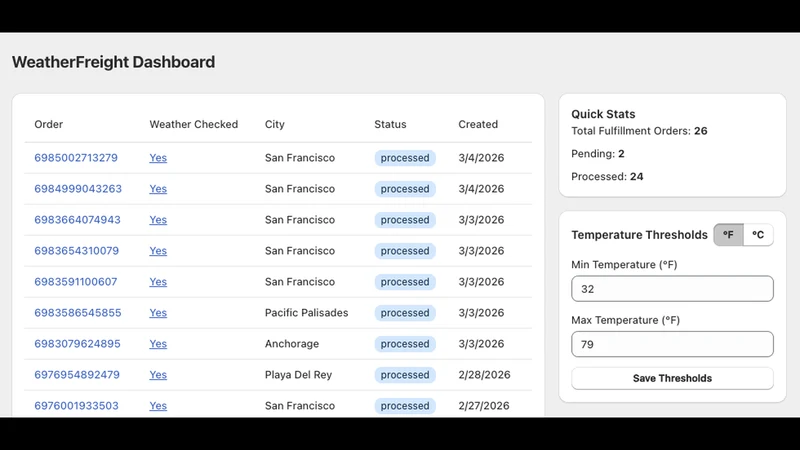The width and height of the screenshot is (800, 450).
Task: Click processed badge in Pacific Palisades row
Action: click(405, 313)
